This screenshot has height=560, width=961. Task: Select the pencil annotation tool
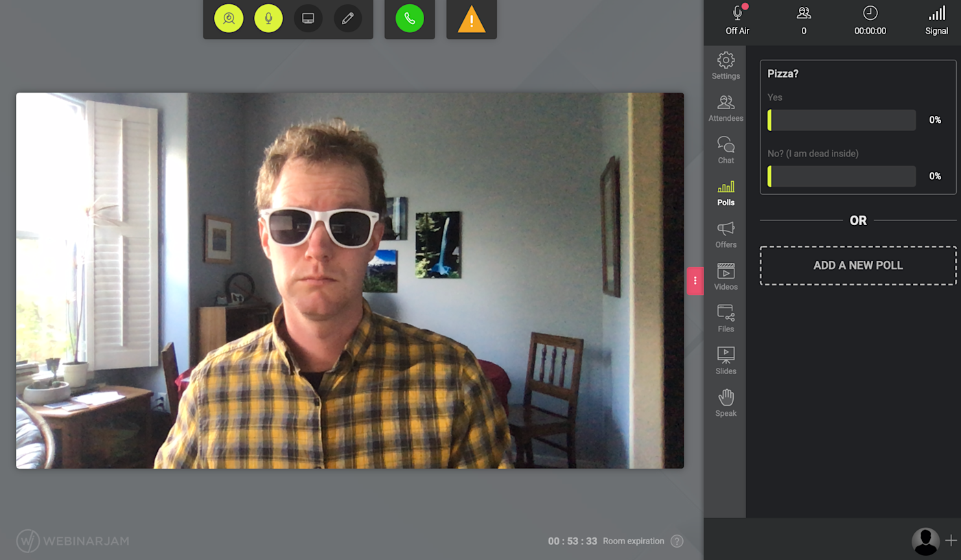[348, 19]
